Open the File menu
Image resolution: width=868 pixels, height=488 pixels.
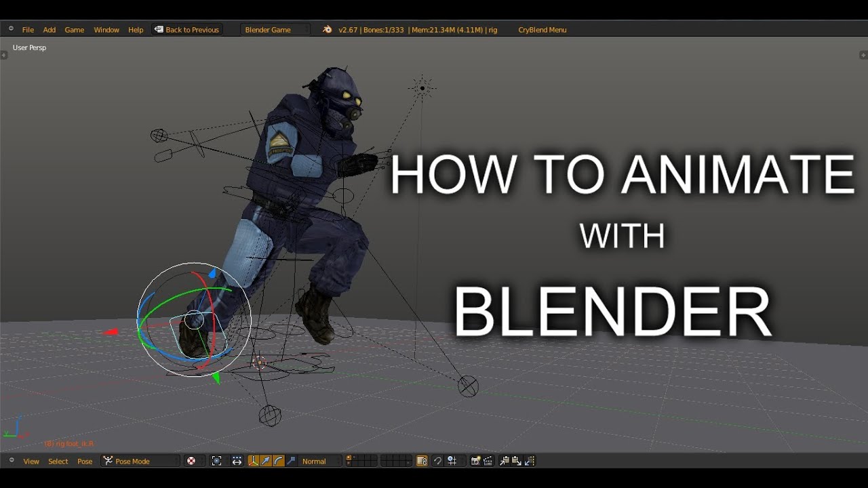pyautogui.click(x=28, y=30)
